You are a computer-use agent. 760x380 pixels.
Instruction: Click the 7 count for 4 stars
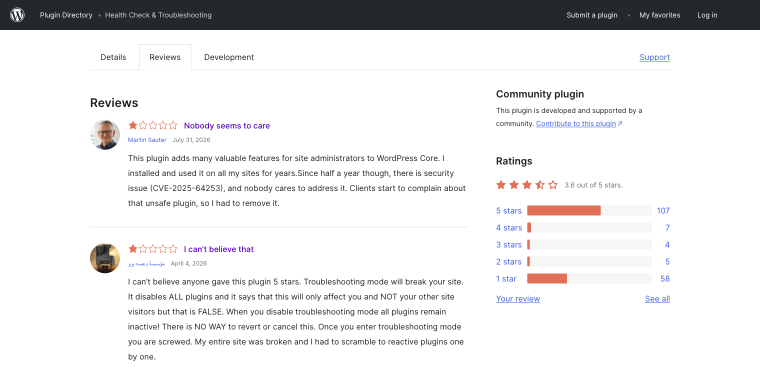(x=667, y=228)
